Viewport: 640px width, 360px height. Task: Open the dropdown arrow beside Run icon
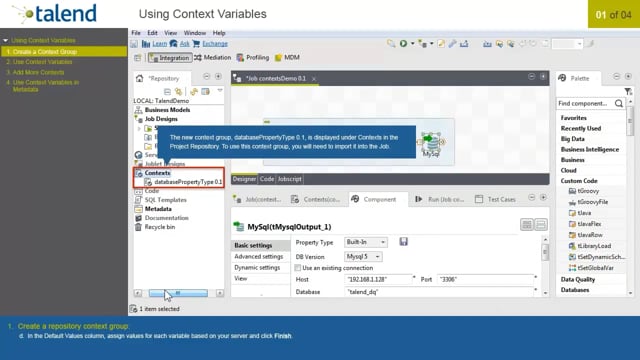click(x=413, y=43)
